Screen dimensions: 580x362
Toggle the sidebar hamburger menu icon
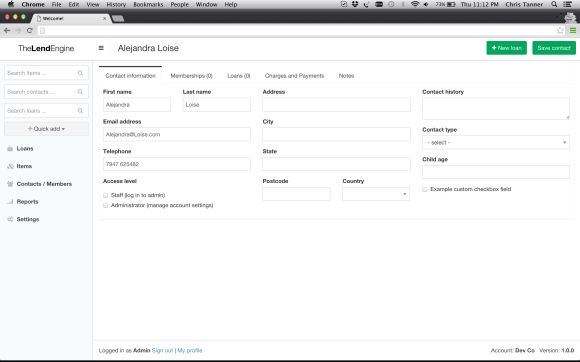[101, 48]
